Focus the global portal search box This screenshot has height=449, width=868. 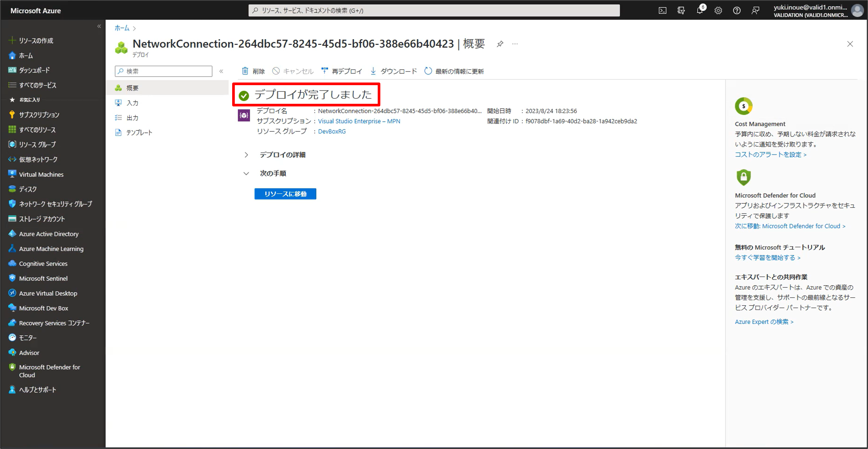tap(434, 10)
